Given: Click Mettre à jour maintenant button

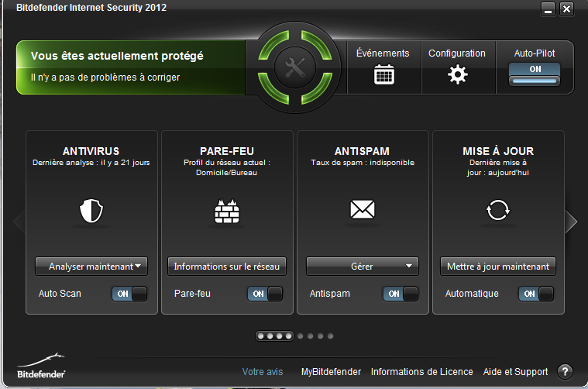Looking at the screenshot, I should coord(498,267).
